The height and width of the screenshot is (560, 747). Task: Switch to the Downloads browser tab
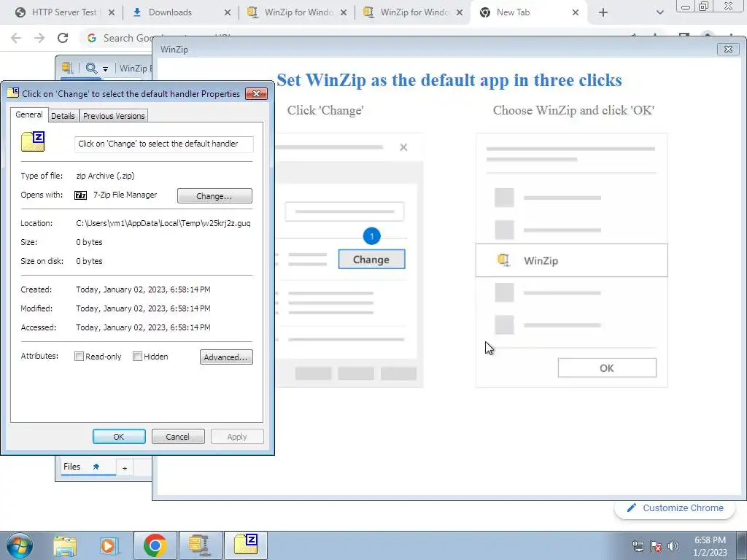click(170, 12)
